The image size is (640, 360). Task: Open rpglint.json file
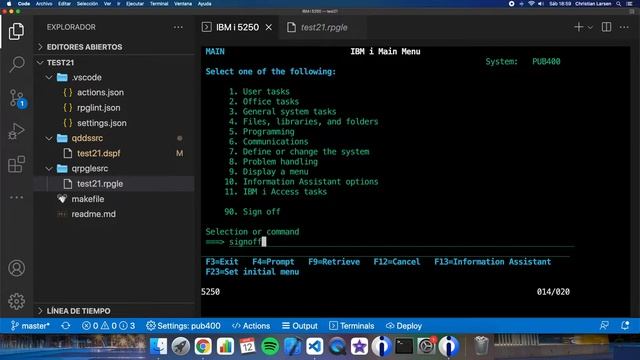(98, 108)
